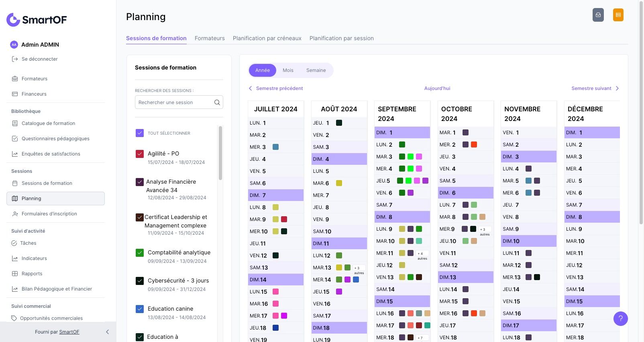
Task: Click the log out arrow icon
Action: coord(15,59)
